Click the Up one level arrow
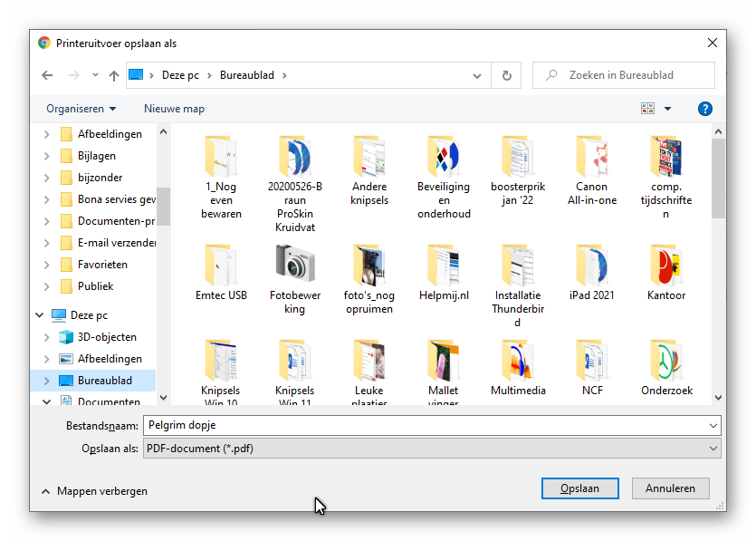 [114, 75]
